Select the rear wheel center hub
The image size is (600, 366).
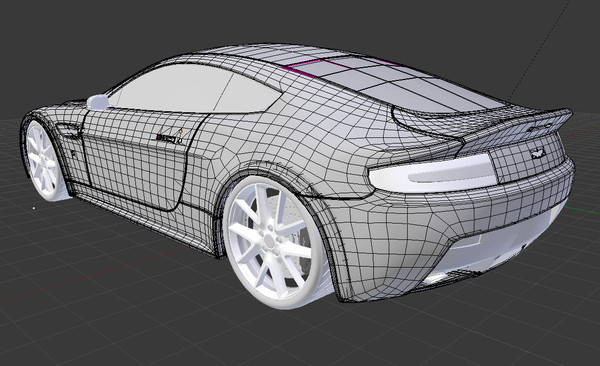(271, 241)
